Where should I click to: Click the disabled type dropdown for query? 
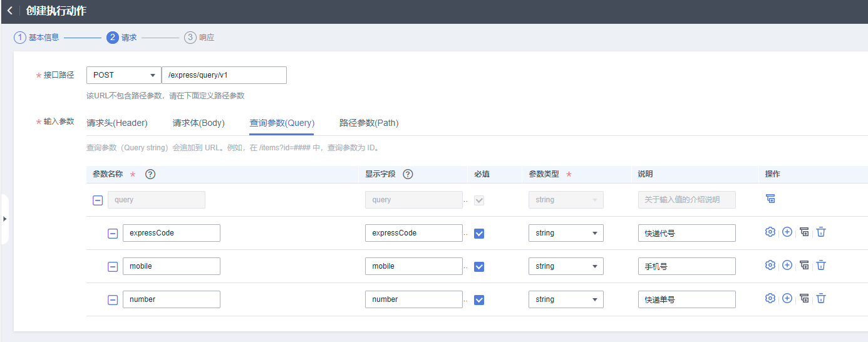pos(566,200)
